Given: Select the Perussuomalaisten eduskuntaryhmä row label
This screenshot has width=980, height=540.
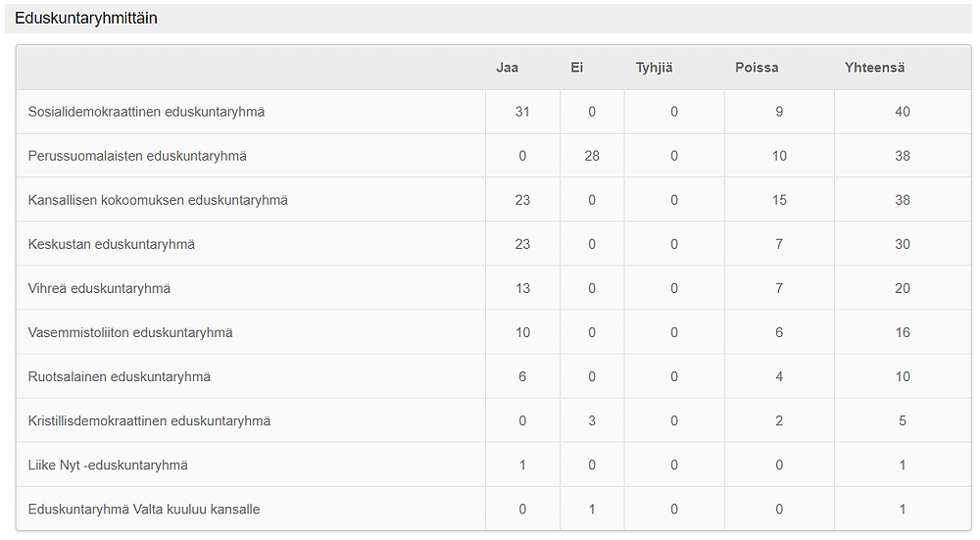Looking at the screenshot, I should tap(137, 156).
